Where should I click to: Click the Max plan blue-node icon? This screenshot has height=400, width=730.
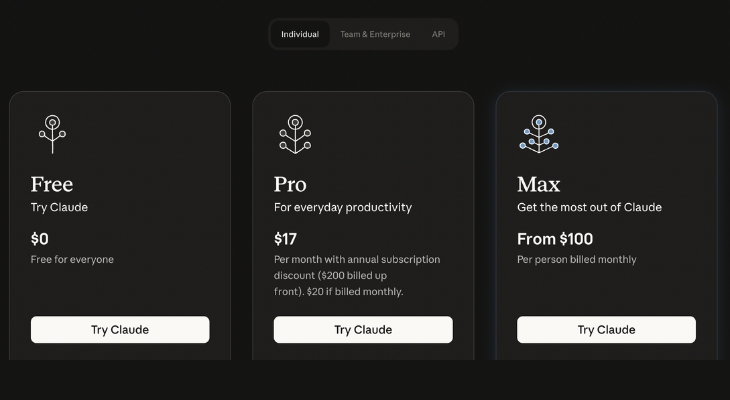coord(538,134)
